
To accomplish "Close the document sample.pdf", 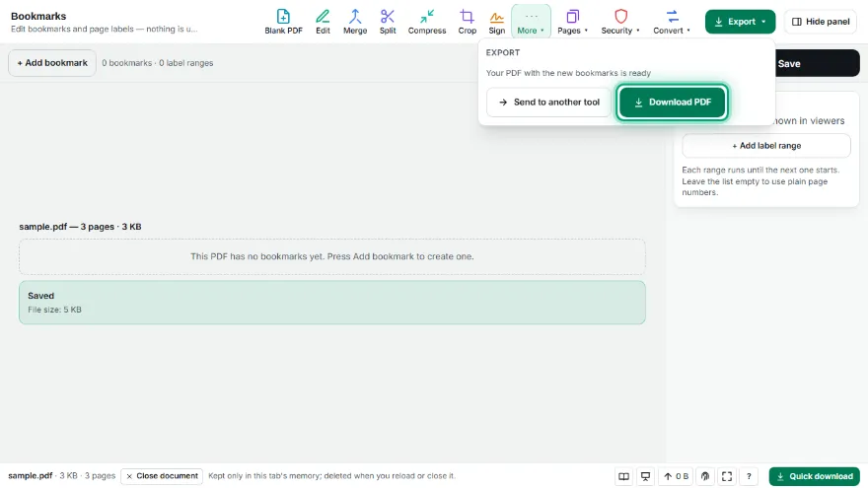I will [x=162, y=476].
